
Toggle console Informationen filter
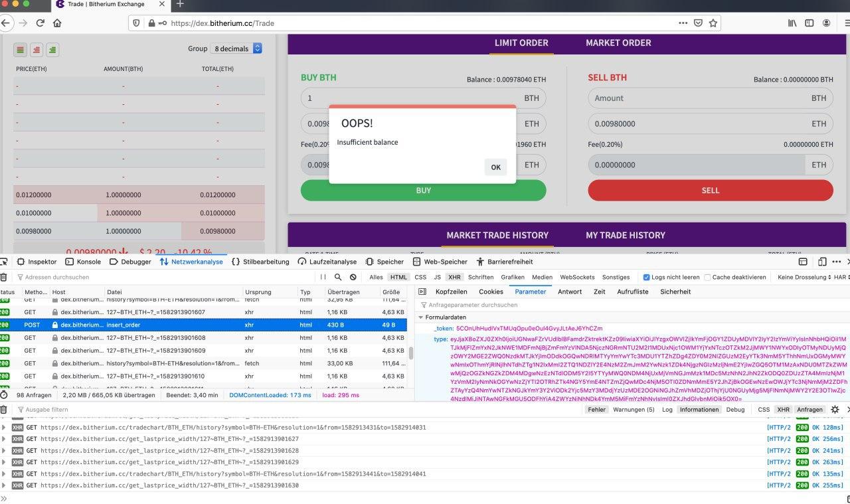pyautogui.click(x=699, y=410)
